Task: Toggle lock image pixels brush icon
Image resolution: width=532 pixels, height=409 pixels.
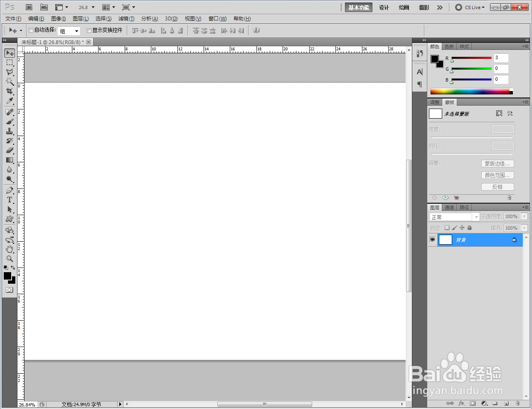Action: pyautogui.click(x=454, y=228)
